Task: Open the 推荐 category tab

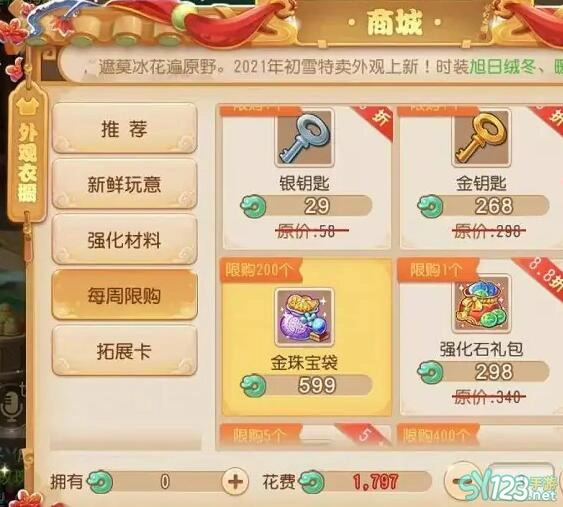Action: point(124,129)
